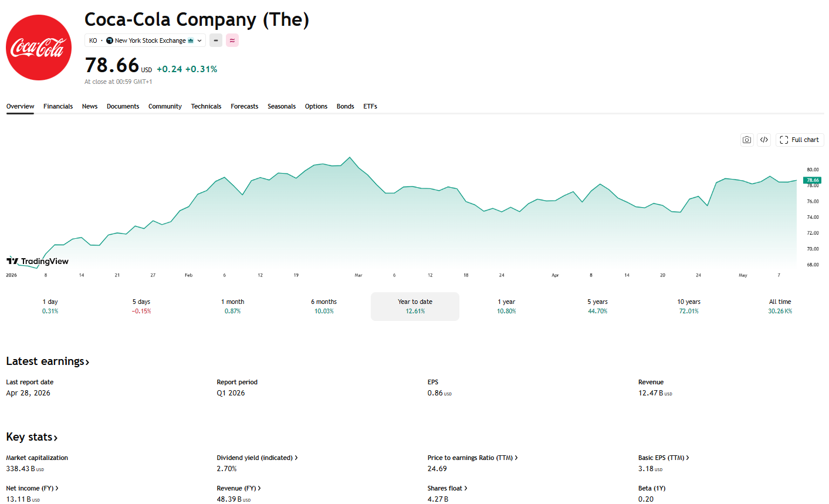Click the EPS value 0.86 USD

click(439, 393)
